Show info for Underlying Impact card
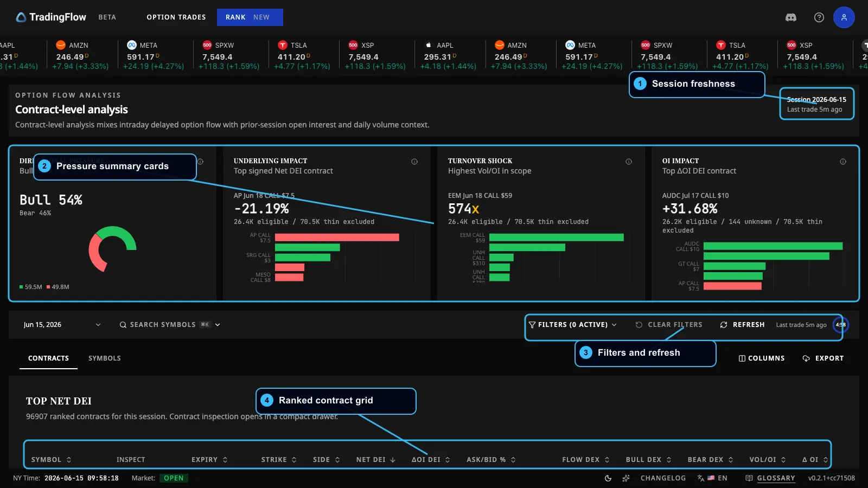 (414, 162)
